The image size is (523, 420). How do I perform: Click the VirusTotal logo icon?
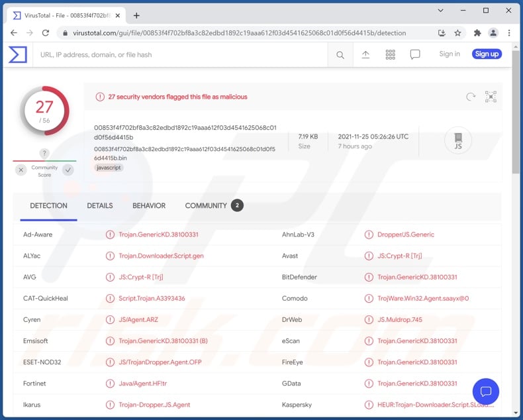(x=18, y=54)
